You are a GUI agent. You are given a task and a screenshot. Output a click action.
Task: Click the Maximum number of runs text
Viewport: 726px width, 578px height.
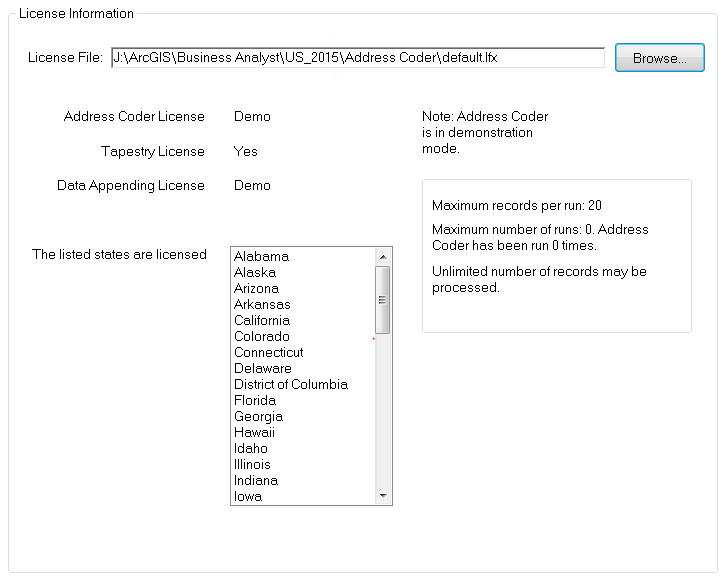[x=540, y=237]
